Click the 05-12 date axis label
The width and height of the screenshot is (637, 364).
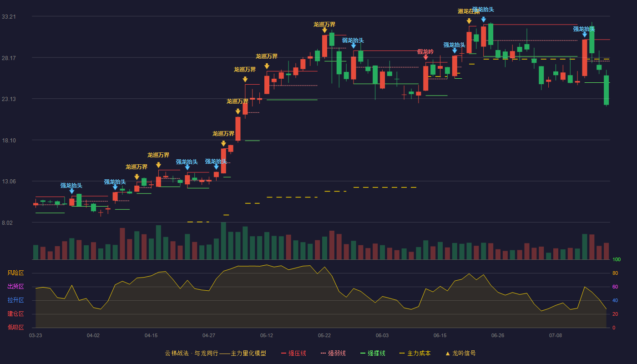tap(267, 335)
